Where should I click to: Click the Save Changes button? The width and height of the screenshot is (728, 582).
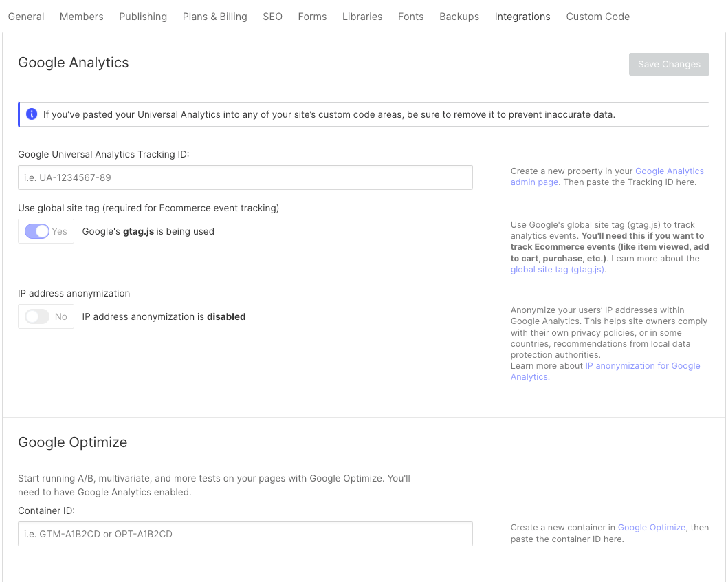[x=669, y=64]
